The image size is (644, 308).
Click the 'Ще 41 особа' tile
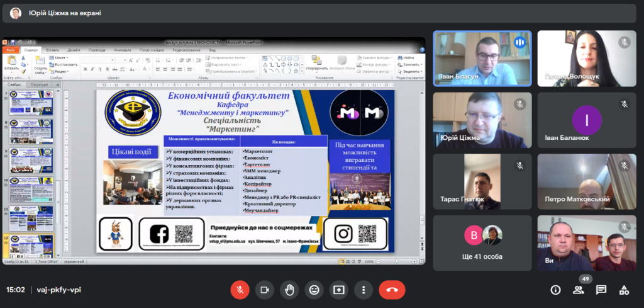pos(482,242)
